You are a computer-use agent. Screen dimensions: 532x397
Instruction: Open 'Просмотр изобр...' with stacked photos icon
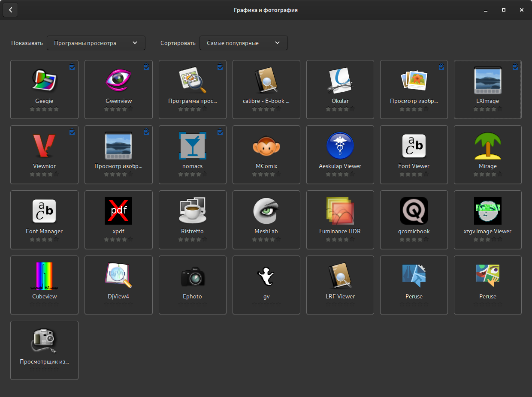click(414, 80)
